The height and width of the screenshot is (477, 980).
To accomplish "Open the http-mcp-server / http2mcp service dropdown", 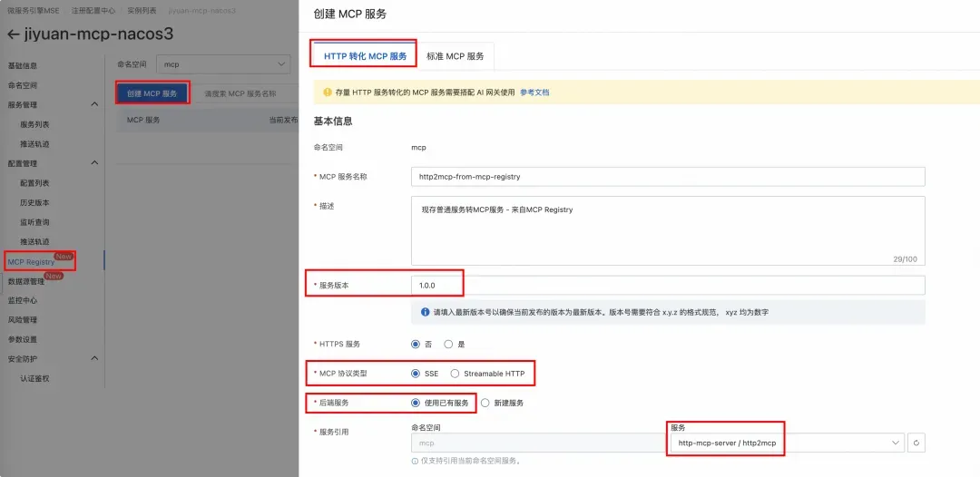I will pyautogui.click(x=787, y=443).
